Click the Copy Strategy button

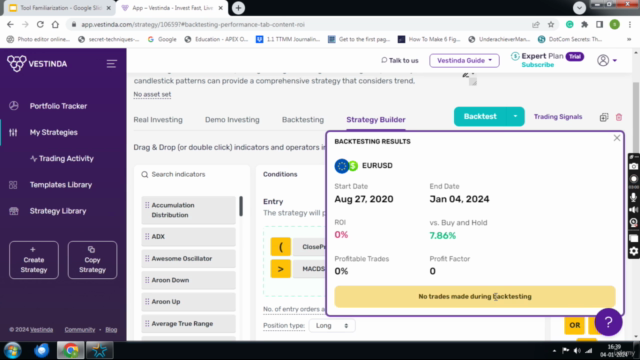(x=92, y=260)
